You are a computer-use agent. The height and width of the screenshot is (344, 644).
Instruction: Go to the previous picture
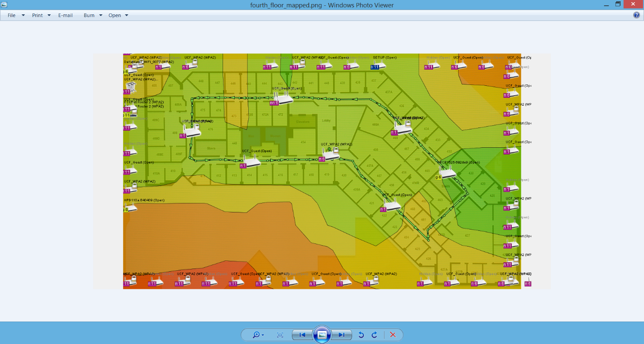click(303, 335)
